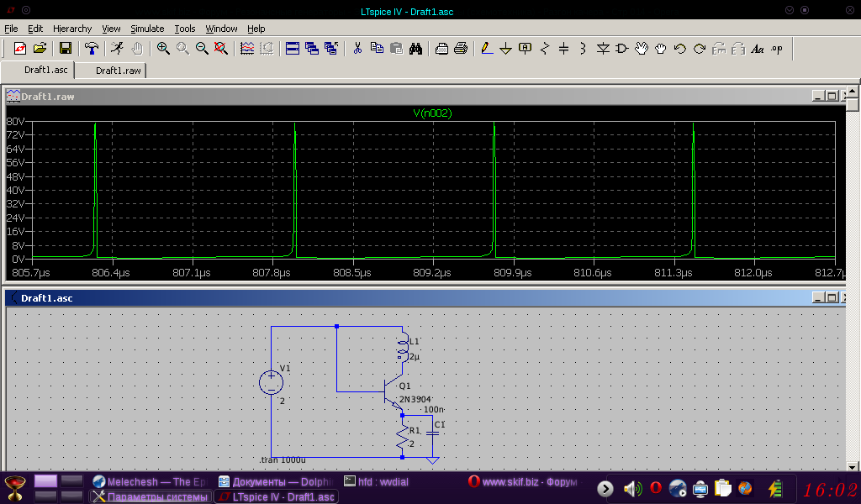The width and height of the screenshot is (861, 504).
Task: Pick the Resistor tool in the toolbar
Action: click(x=545, y=48)
